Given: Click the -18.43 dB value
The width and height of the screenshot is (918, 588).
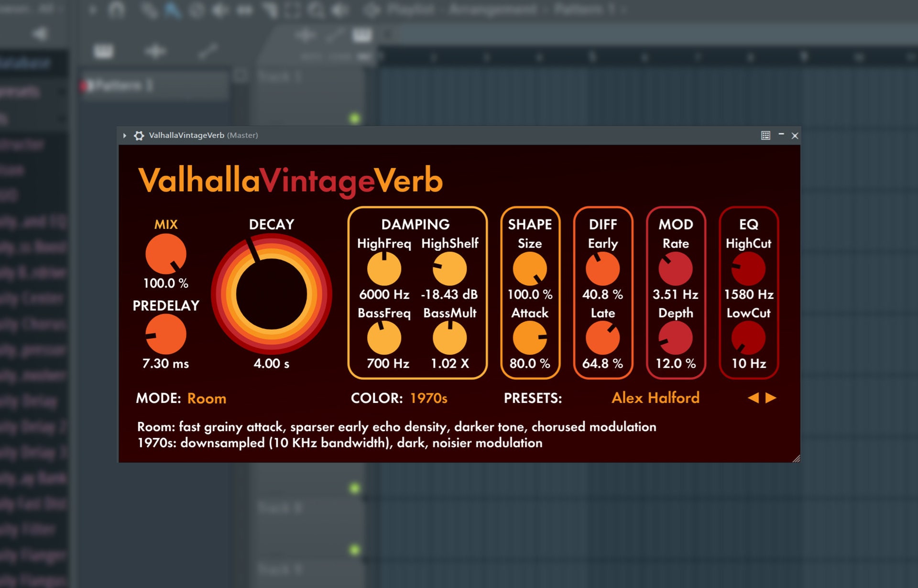Looking at the screenshot, I should coord(449,294).
